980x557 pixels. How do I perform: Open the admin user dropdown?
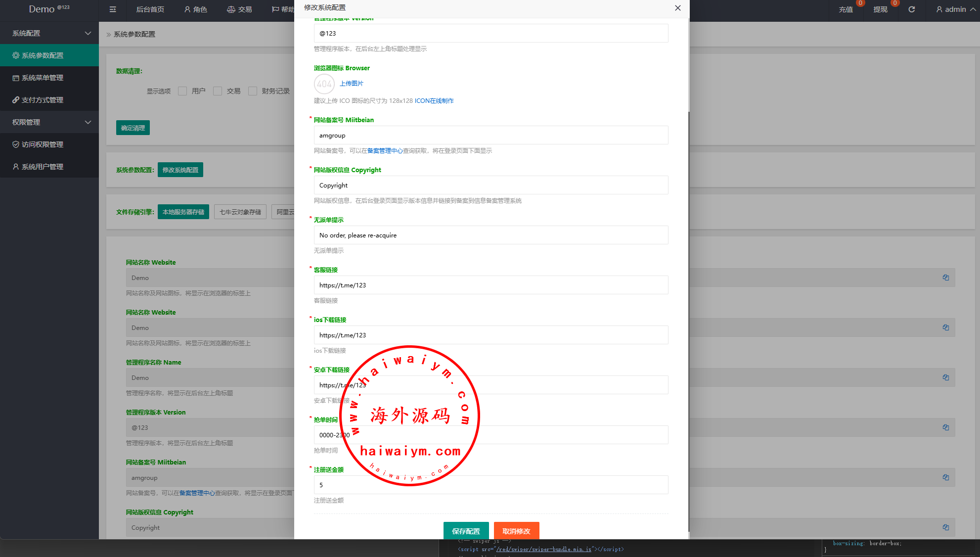point(955,9)
